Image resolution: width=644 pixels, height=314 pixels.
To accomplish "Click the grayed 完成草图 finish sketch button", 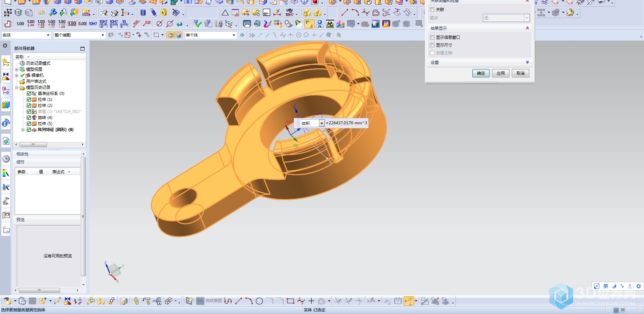I will [x=209, y=301].
